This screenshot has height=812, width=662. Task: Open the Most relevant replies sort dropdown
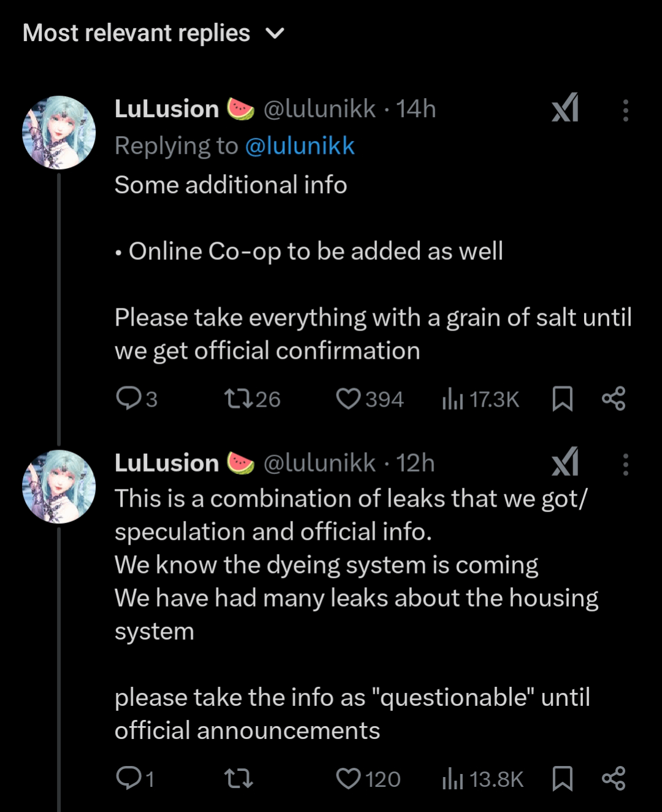(x=153, y=33)
